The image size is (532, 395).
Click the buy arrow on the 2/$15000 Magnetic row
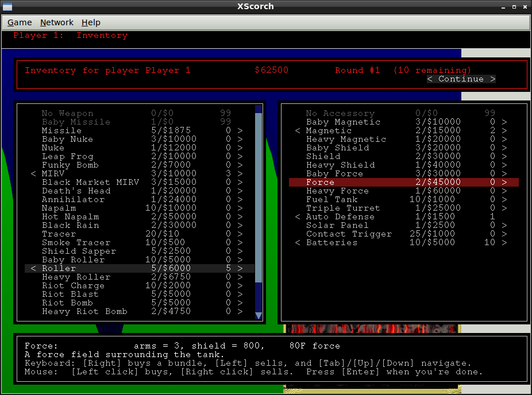pos(504,130)
